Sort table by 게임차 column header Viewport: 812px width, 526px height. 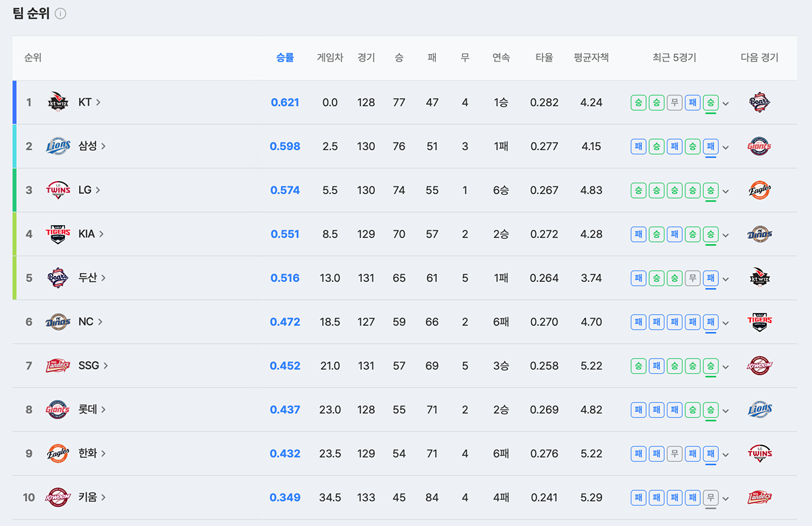coord(330,58)
